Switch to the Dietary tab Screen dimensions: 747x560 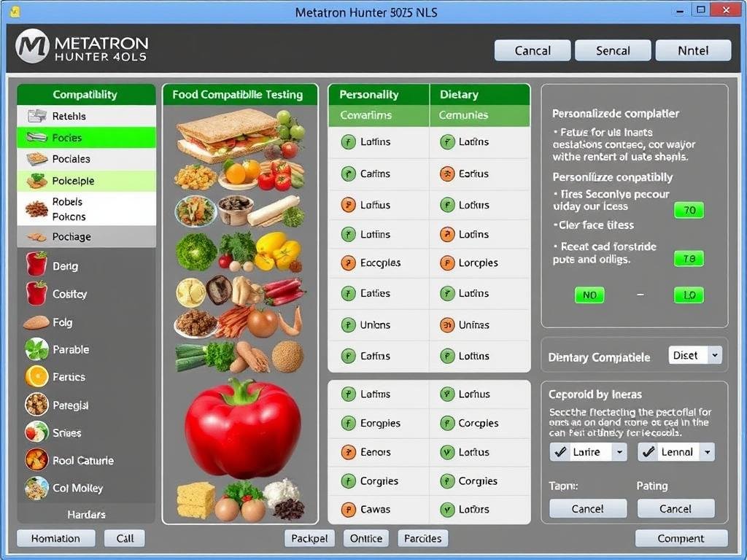click(x=460, y=94)
